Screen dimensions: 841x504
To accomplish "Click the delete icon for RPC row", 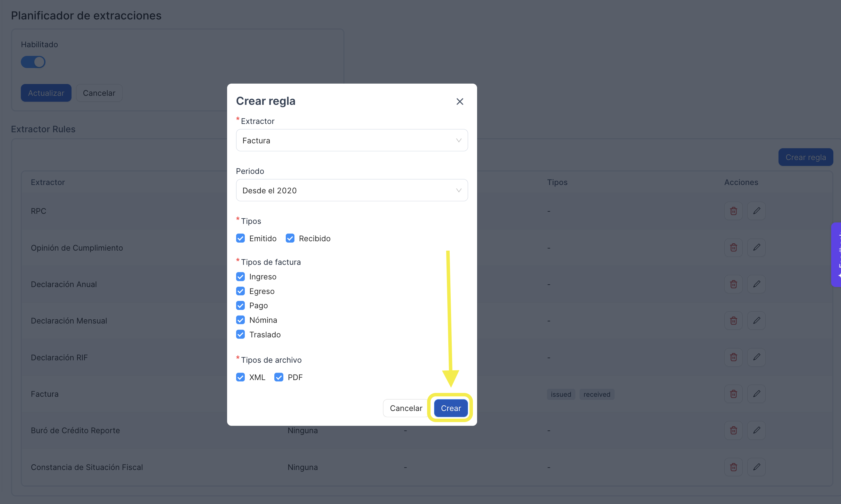I will pyautogui.click(x=733, y=211).
